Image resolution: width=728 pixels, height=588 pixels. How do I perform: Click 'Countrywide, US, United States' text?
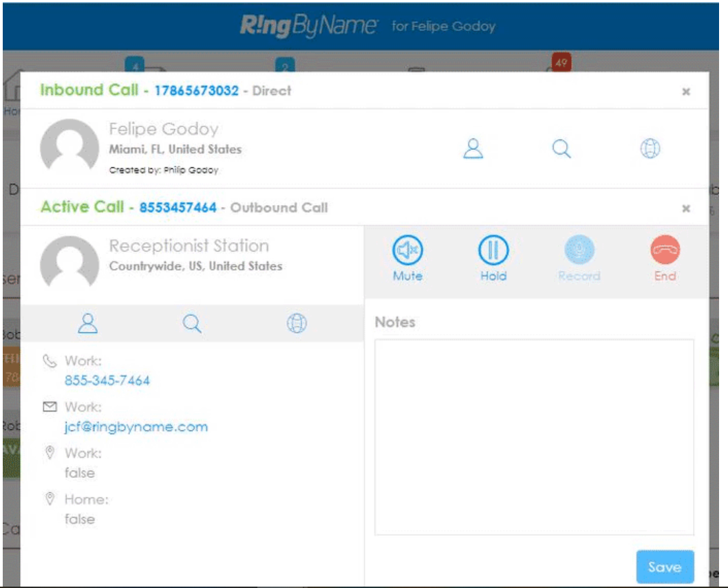coord(195,266)
